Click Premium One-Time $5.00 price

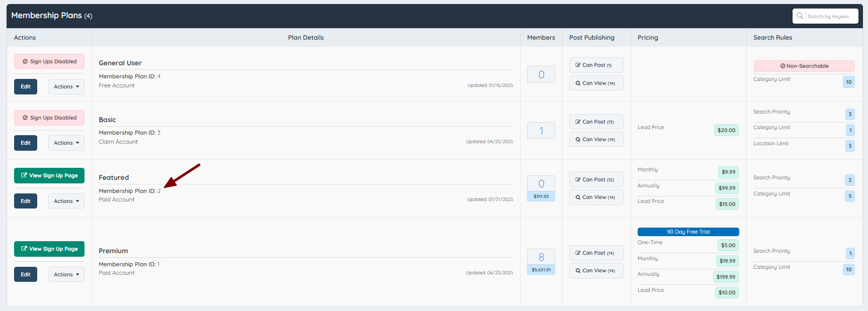pos(728,245)
